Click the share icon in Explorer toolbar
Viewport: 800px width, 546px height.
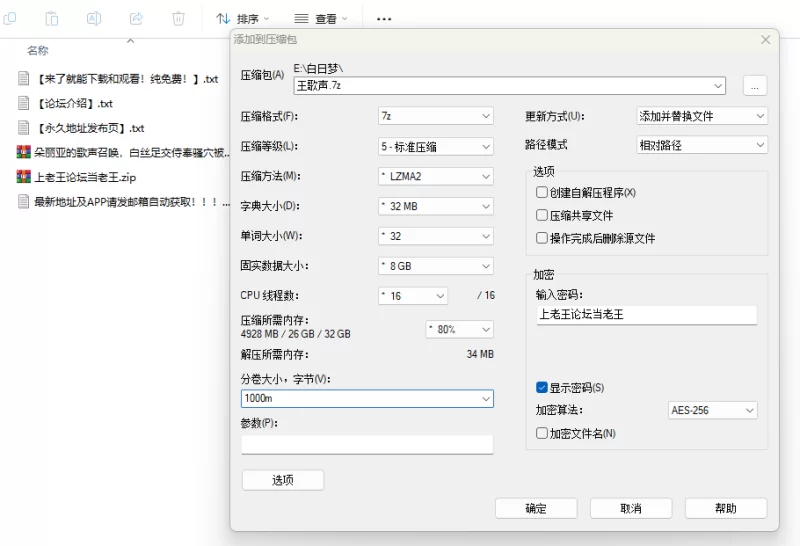[136, 18]
